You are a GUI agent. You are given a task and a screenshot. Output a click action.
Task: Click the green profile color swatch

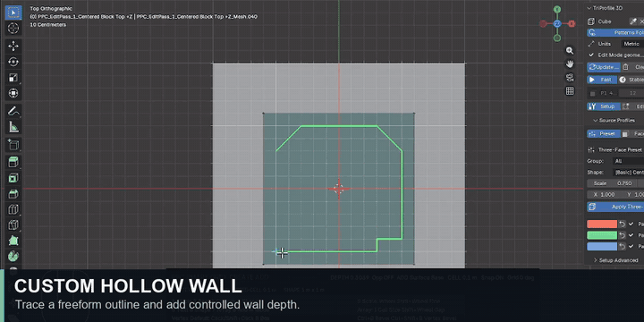coord(602,235)
